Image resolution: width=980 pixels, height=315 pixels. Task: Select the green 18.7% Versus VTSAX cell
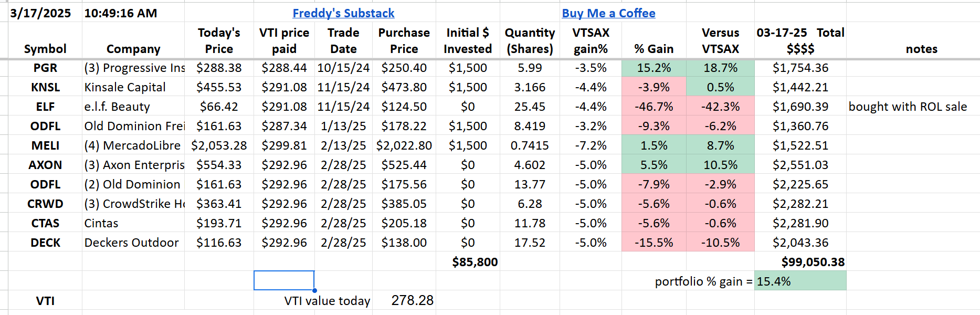pos(720,68)
